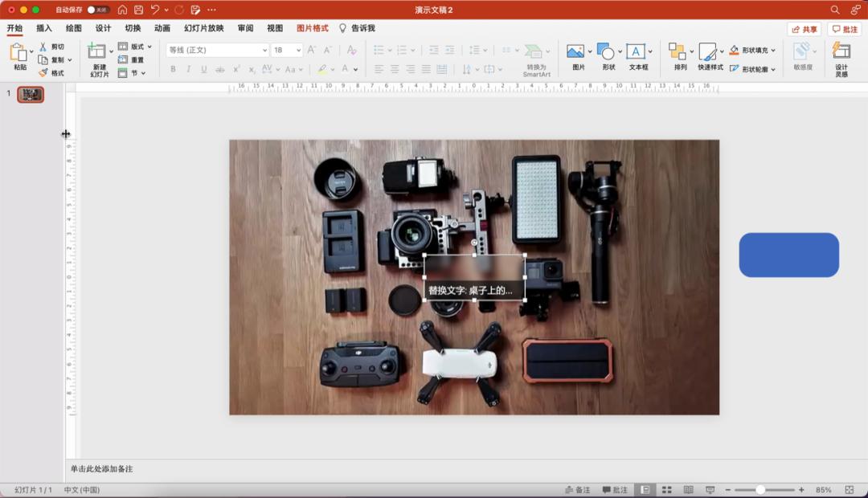Click the 文本框 text box icon
This screenshot has width=868, height=498.
(x=636, y=52)
